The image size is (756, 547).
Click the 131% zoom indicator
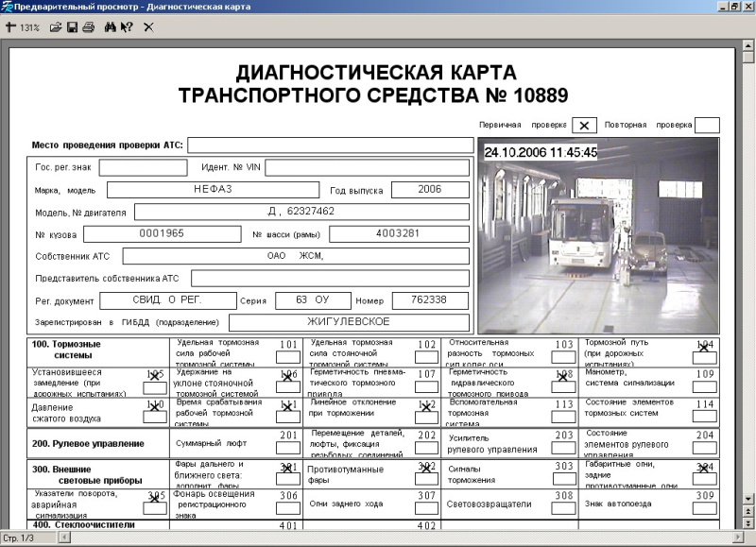coord(29,28)
